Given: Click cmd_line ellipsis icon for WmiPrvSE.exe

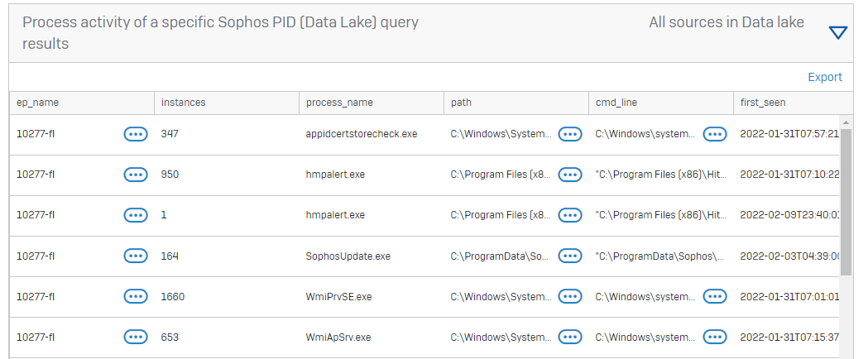Looking at the screenshot, I should coord(715,296).
